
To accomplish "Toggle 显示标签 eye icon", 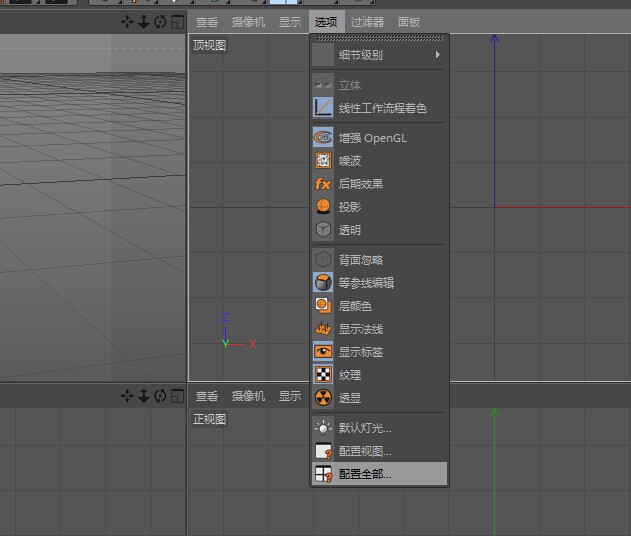I will (323, 352).
